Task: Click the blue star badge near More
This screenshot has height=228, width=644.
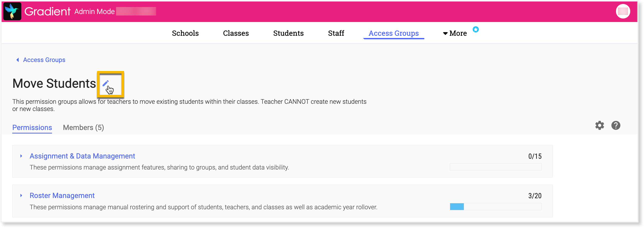Action: pos(476,29)
